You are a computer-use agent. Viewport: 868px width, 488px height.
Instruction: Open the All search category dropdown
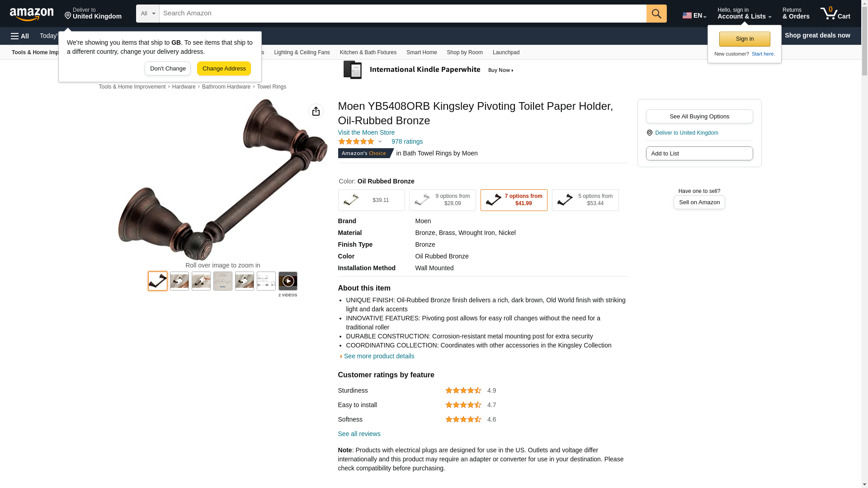tap(148, 14)
